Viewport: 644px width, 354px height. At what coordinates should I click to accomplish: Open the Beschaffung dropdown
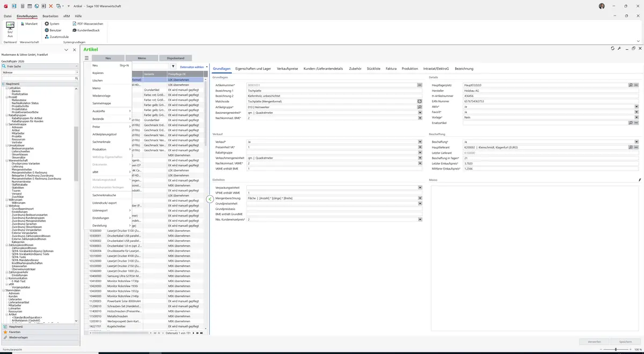(636, 142)
